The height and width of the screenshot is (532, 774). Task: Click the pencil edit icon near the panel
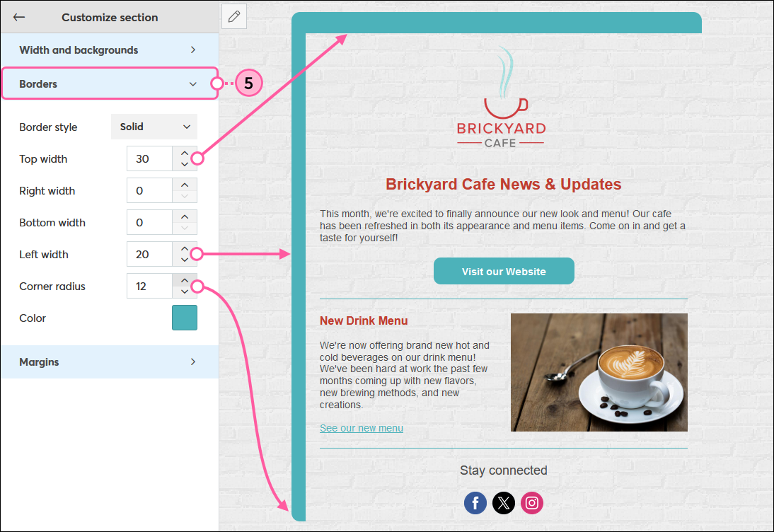pyautogui.click(x=233, y=16)
